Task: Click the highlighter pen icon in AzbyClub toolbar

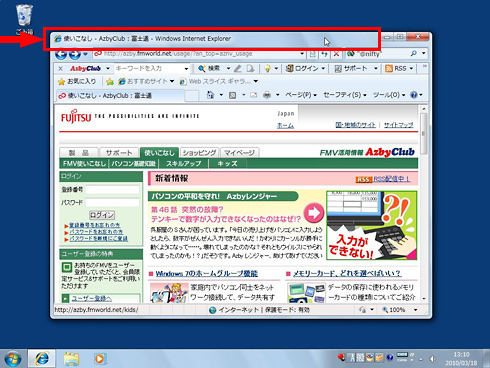Action: tap(237, 69)
